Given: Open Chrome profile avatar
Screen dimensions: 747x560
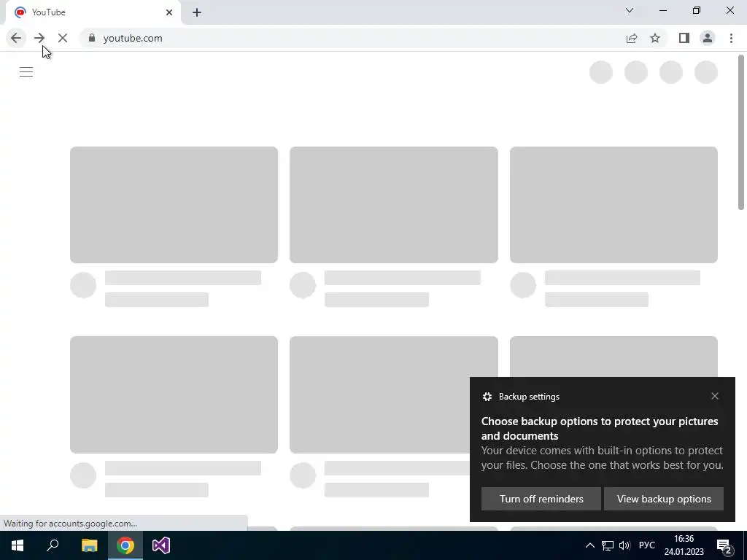Looking at the screenshot, I should click(708, 38).
